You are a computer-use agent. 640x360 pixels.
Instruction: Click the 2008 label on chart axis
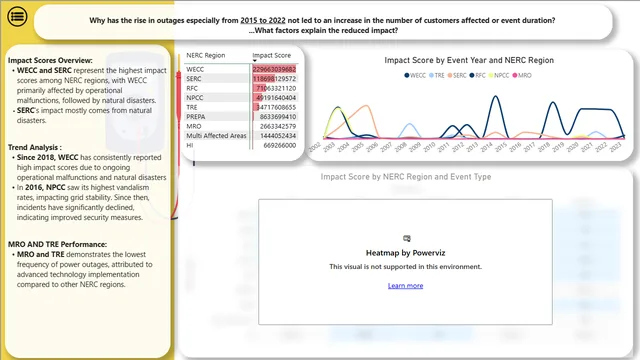click(x=400, y=147)
